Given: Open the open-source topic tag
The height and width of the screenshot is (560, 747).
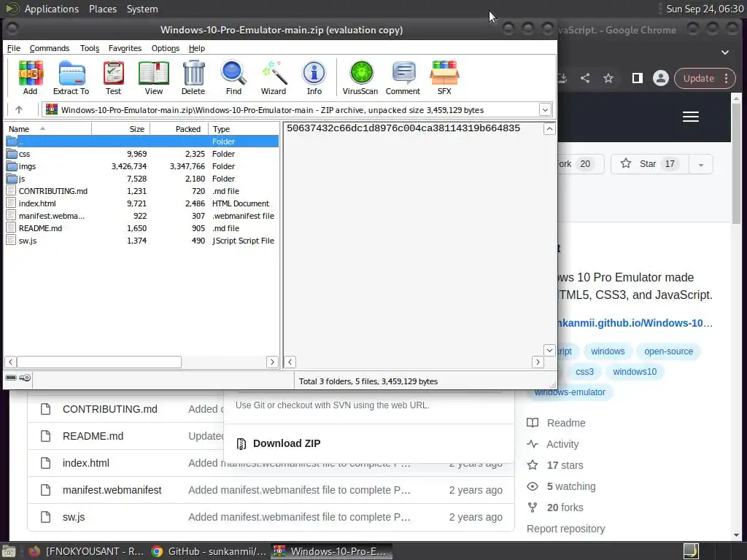Looking at the screenshot, I should point(668,351).
